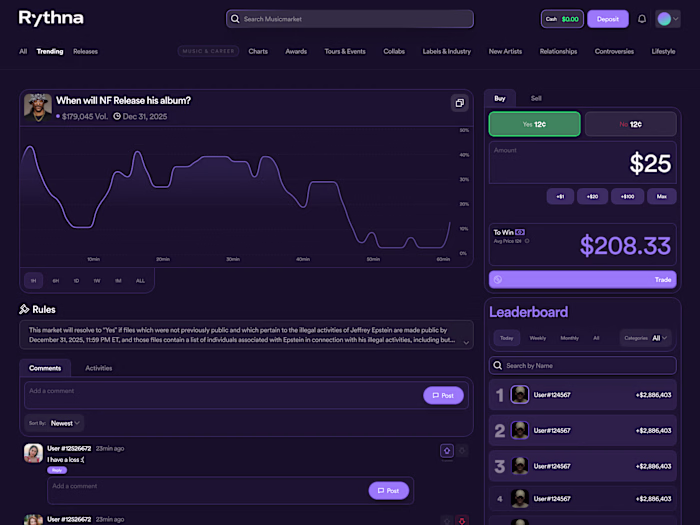Open the Sort By Newest dropdown

tap(54, 423)
